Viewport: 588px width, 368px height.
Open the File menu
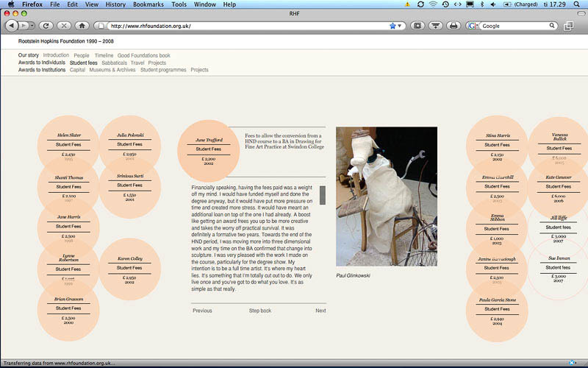coord(54,4)
